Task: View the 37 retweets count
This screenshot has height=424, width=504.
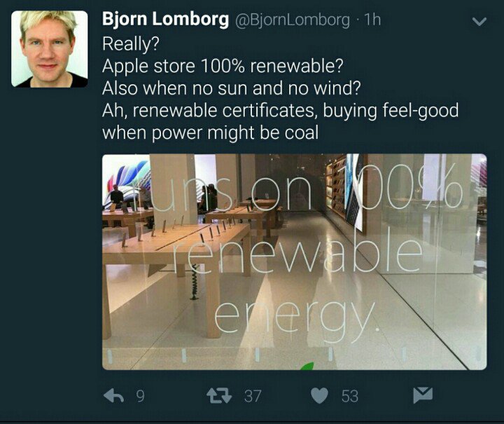Action: [253, 396]
